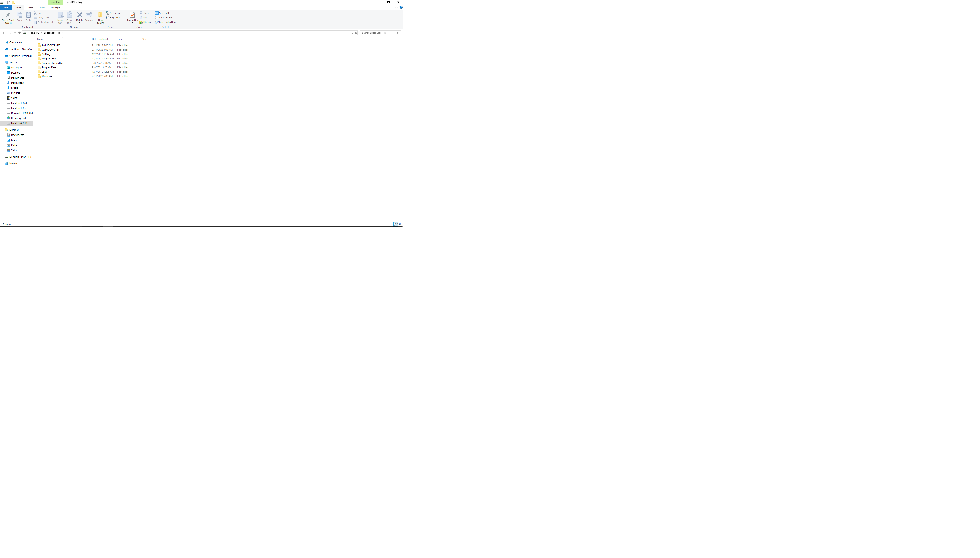Go up one folder level arrow
Viewport: 980px width, 558px height.
[20, 33]
